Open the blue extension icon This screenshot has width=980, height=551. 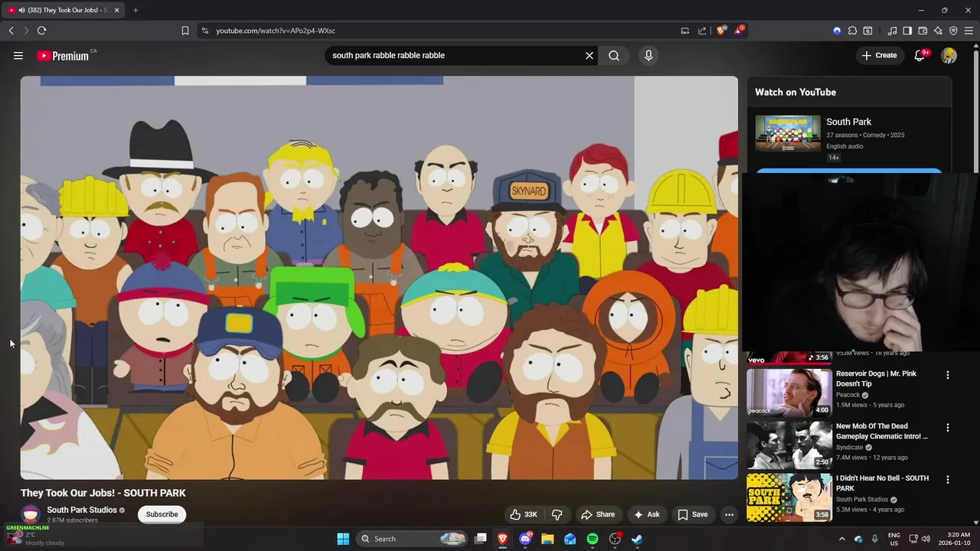(837, 31)
